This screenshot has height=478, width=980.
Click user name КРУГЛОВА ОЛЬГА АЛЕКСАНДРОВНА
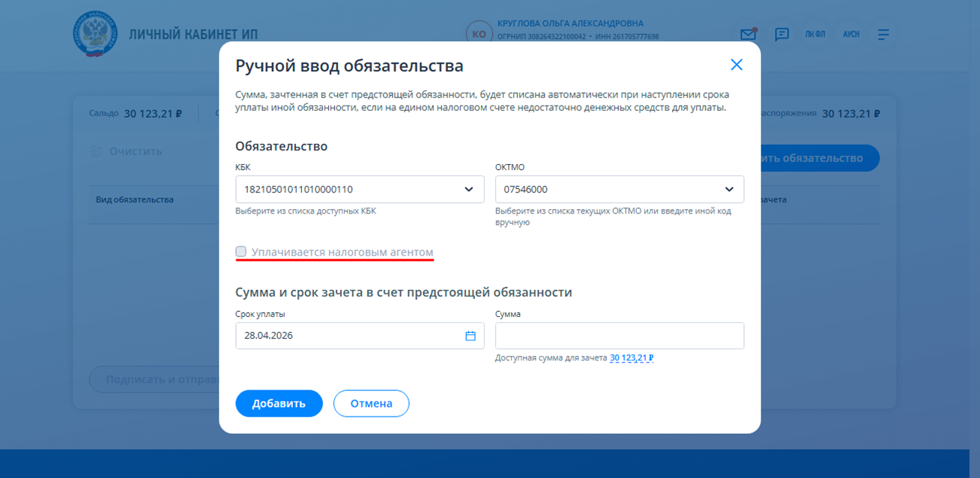click(570, 23)
